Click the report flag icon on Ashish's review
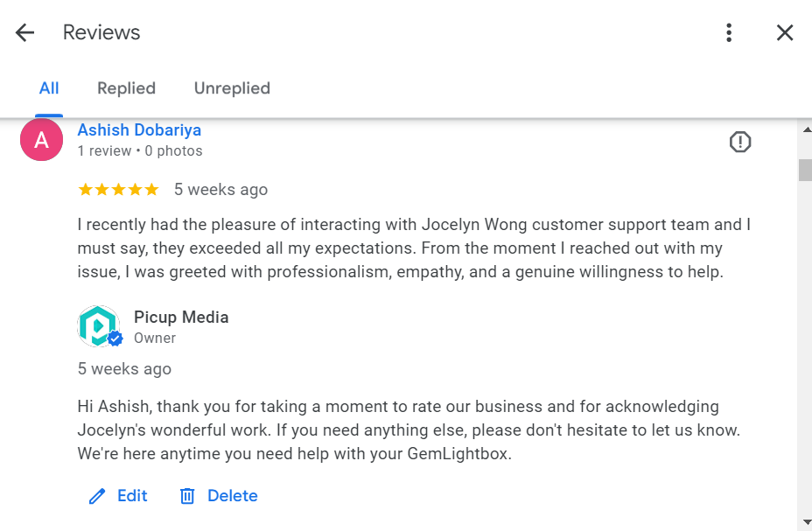The height and width of the screenshot is (531, 812). [x=740, y=141]
